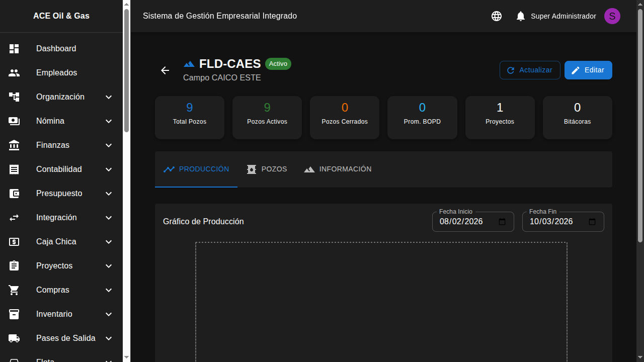This screenshot has width=644, height=362.
Task: Open calendar picker for Fecha Inicio
Action: 502,222
